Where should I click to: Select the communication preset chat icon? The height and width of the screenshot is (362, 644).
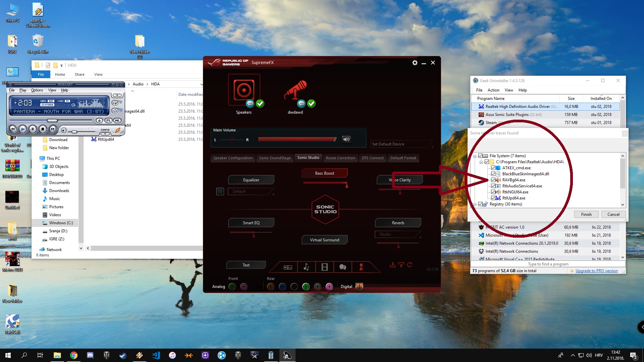pos(342,267)
